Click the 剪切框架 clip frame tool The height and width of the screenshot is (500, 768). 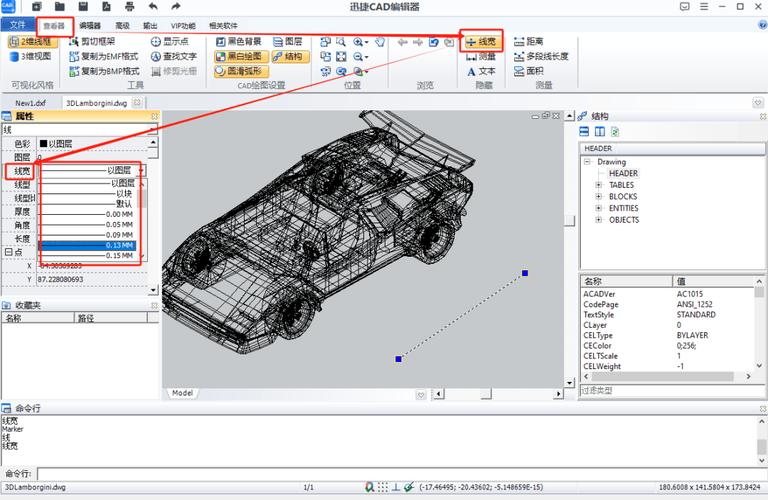(92, 42)
